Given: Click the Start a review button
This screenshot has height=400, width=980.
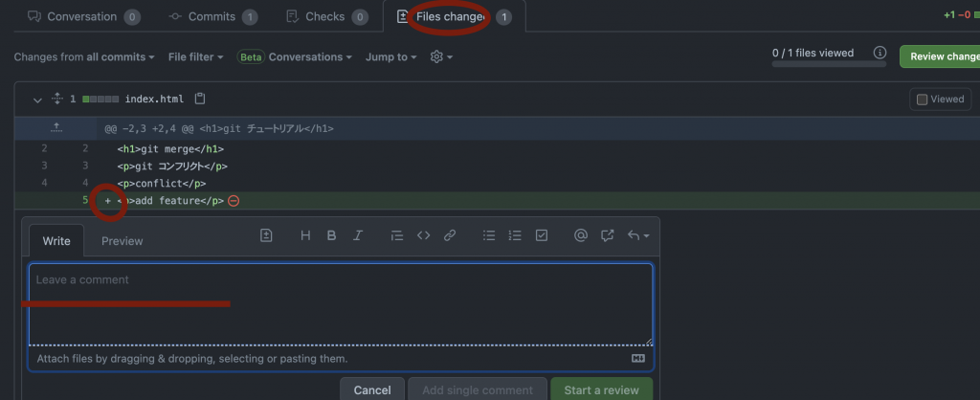Looking at the screenshot, I should (601, 390).
